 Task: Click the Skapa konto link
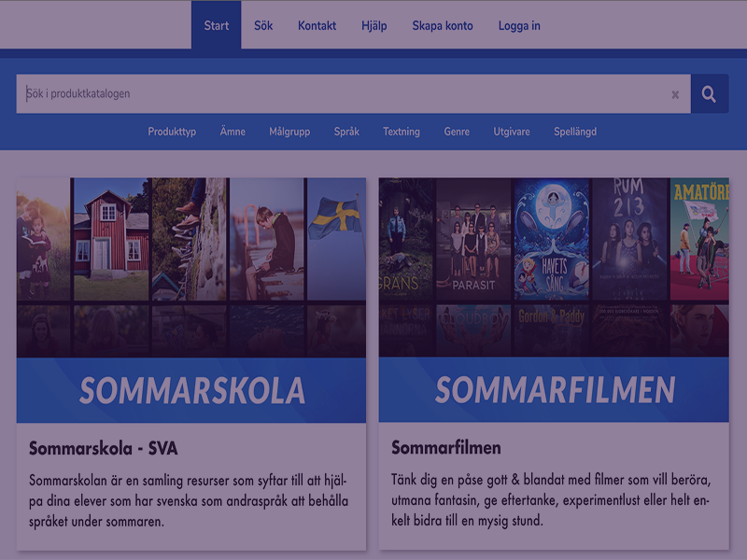442,25
